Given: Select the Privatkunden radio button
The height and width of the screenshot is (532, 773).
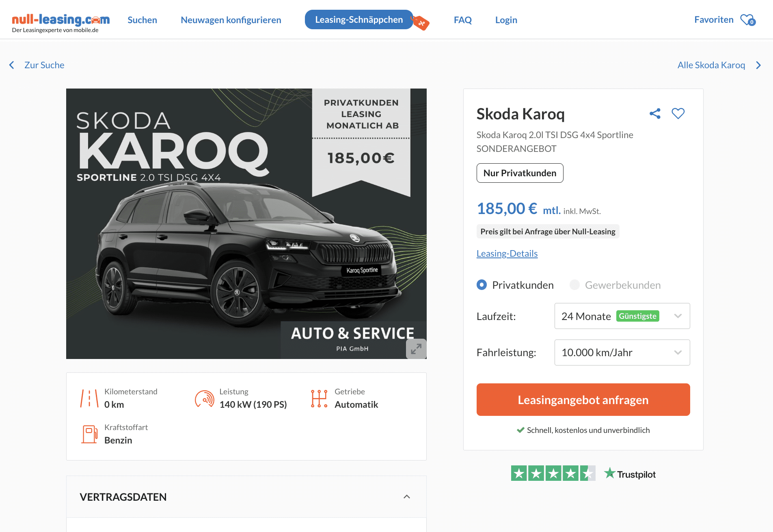Looking at the screenshot, I should point(482,285).
